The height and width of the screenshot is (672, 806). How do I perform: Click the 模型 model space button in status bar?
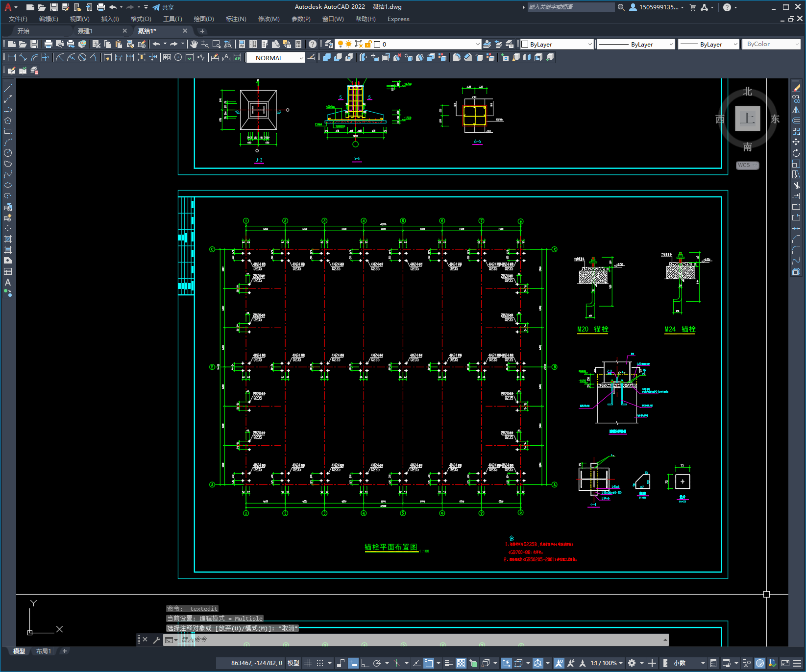pos(293,663)
